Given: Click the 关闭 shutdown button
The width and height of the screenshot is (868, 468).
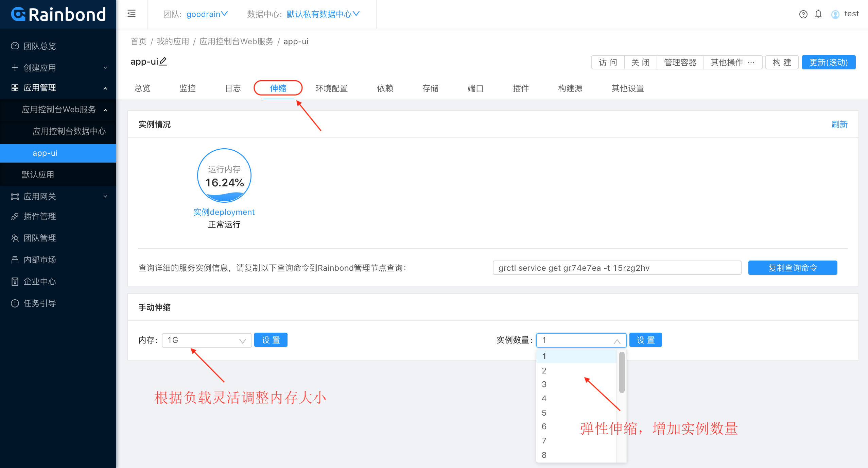Looking at the screenshot, I should point(641,63).
